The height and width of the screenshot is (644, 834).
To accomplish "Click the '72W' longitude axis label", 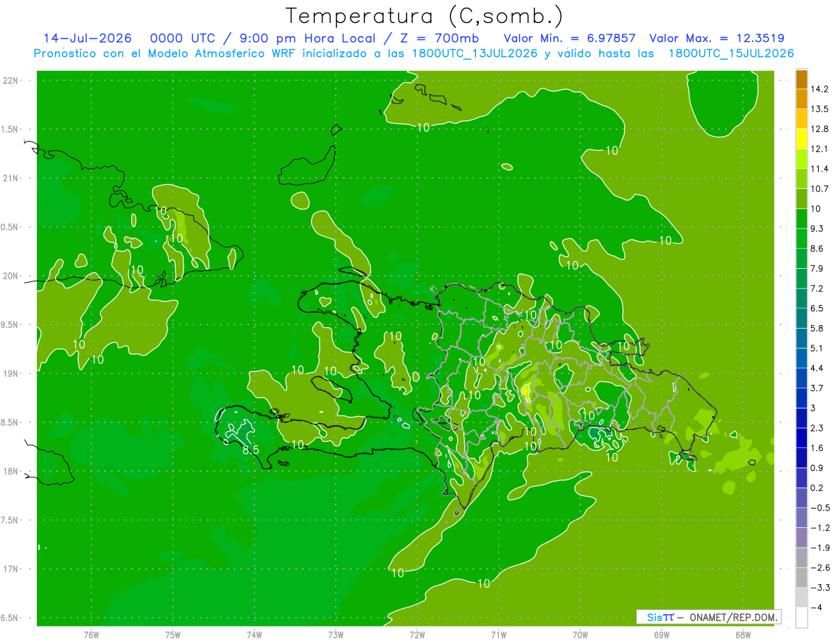I will [417, 635].
